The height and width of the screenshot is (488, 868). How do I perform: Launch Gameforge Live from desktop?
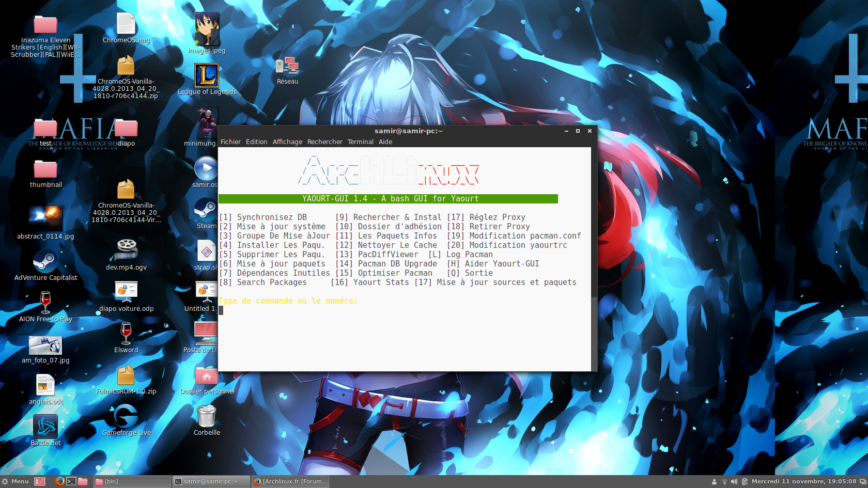tap(126, 416)
